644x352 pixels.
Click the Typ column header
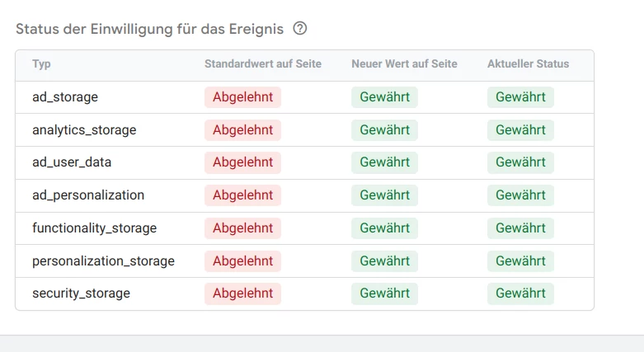41,63
